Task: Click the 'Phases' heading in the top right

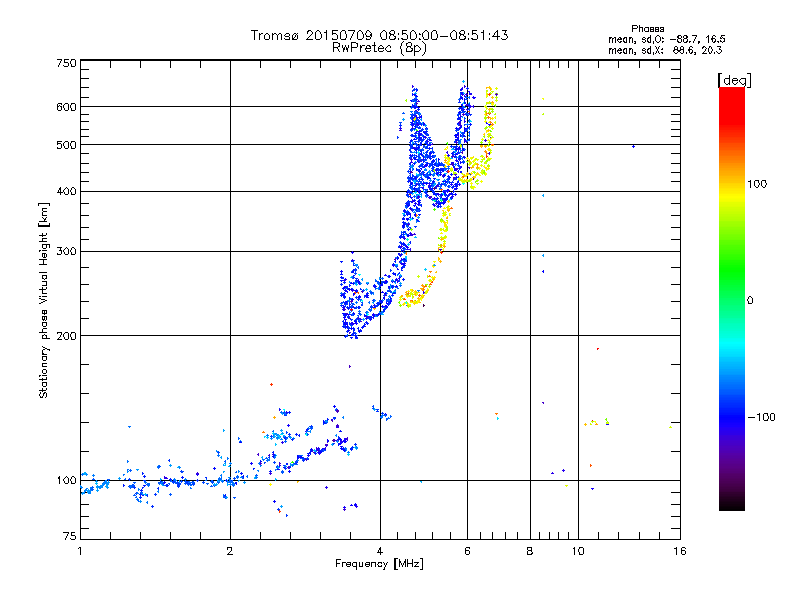Action: (x=647, y=29)
